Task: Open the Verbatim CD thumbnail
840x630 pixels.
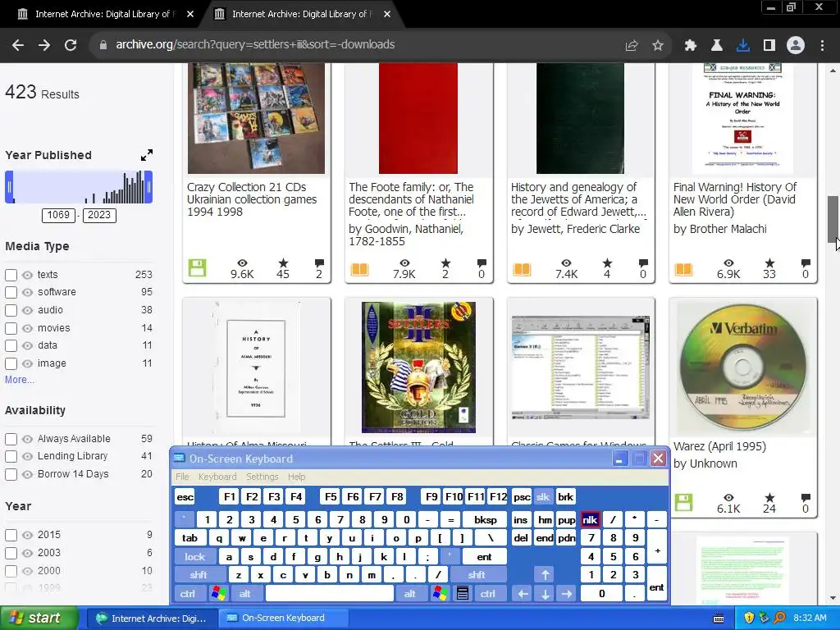Action: click(x=742, y=367)
